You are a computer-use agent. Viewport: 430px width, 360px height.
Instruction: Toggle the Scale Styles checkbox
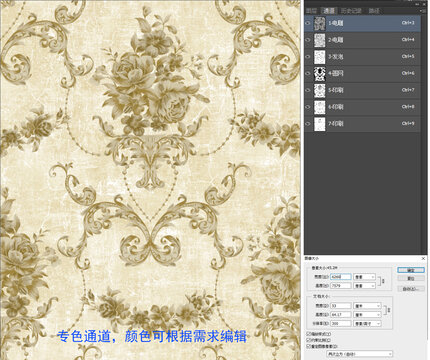point(308,334)
